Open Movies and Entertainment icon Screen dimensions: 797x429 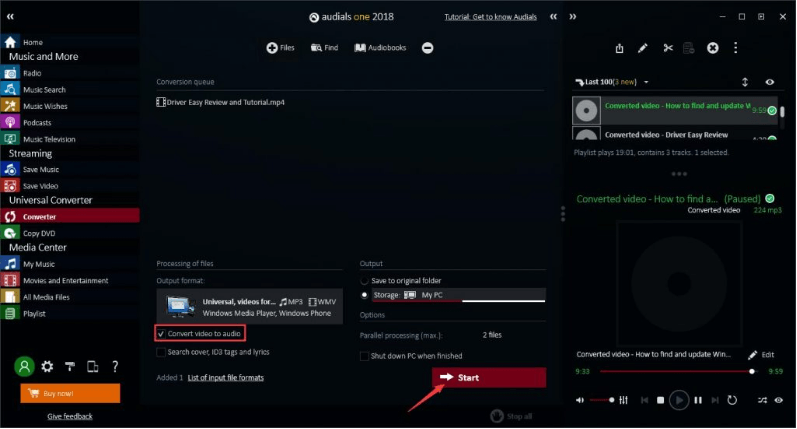(x=10, y=281)
